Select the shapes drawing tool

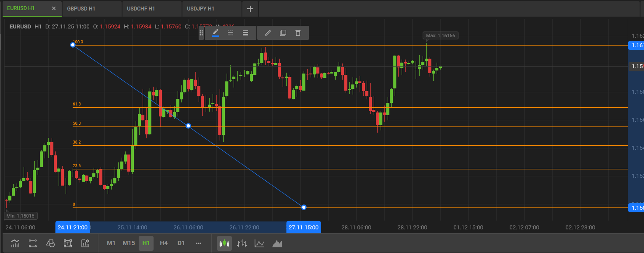[50, 243]
